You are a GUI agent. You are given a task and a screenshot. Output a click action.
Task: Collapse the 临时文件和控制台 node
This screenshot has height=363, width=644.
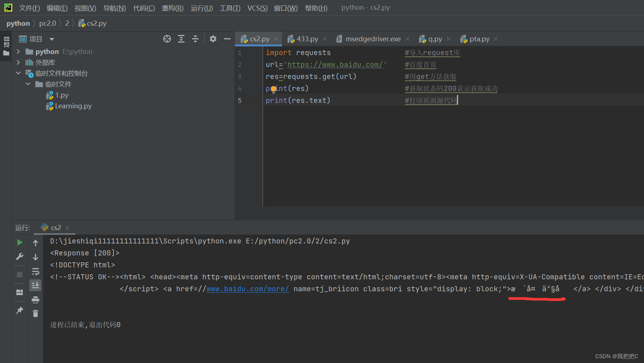coord(18,73)
